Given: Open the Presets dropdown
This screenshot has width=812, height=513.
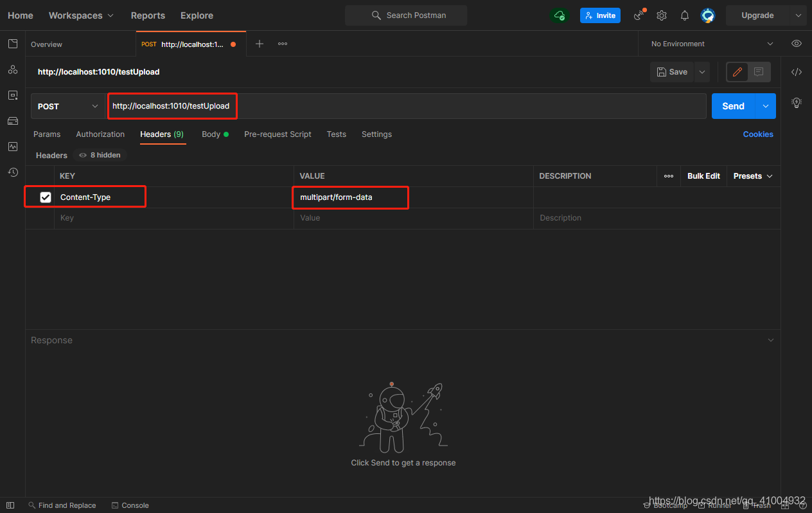Looking at the screenshot, I should [x=753, y=176].
